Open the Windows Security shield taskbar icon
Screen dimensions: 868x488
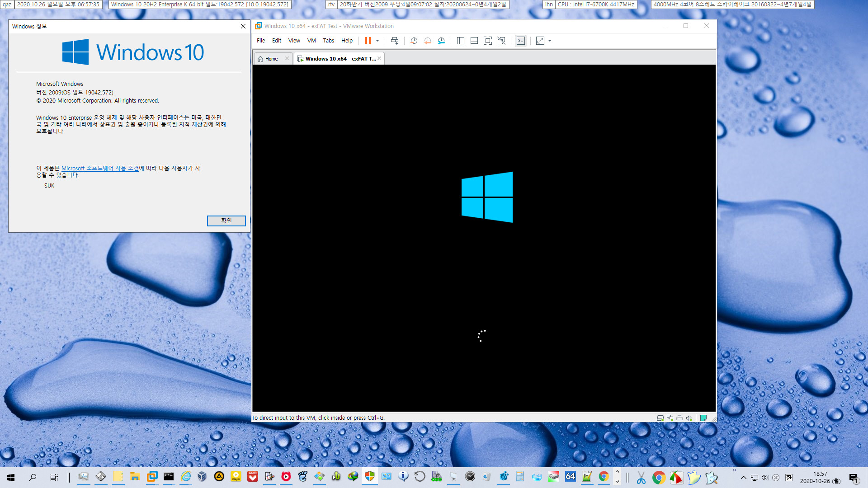(x=370, y=476)
